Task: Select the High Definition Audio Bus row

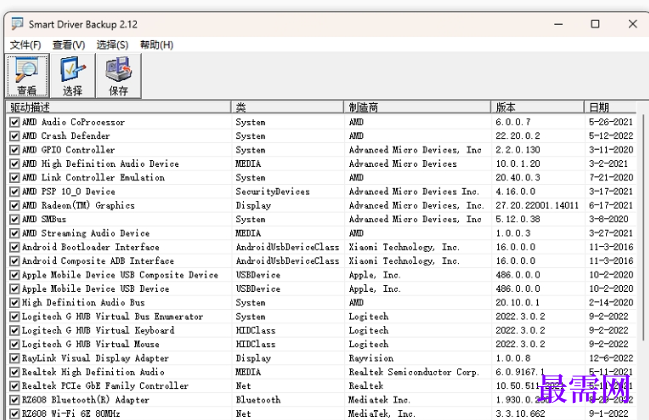Action: (x=322, y=302)
